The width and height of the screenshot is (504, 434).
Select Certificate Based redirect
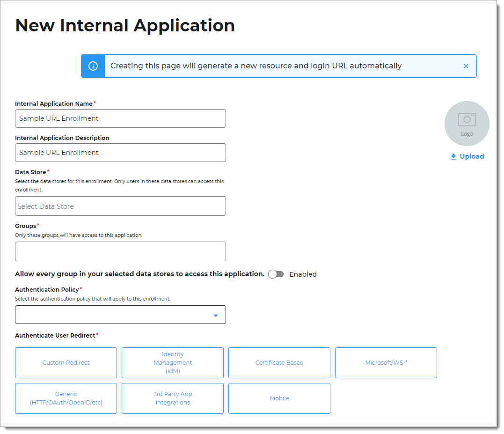(x=279, y=362)
